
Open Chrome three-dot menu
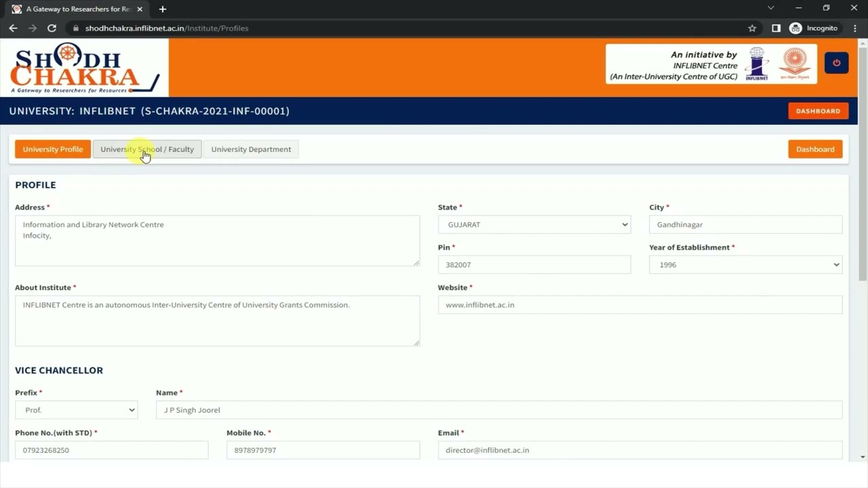[x=856, y=28]
